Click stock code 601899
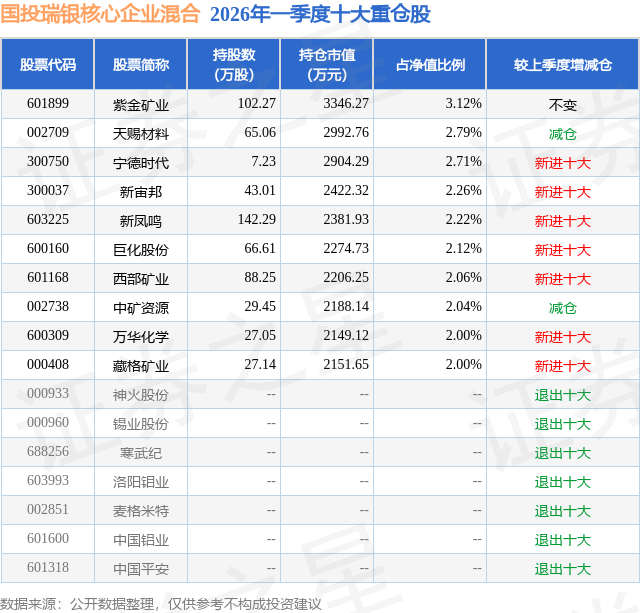The height and width of the screenshot is (613, 640). click(x=48, y=104)
